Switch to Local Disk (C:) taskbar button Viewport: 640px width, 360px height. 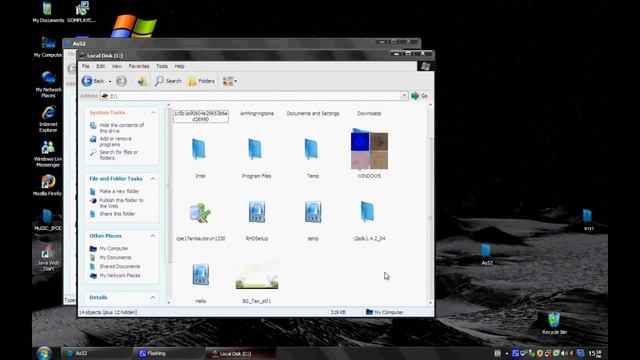[x=241, y=353]
